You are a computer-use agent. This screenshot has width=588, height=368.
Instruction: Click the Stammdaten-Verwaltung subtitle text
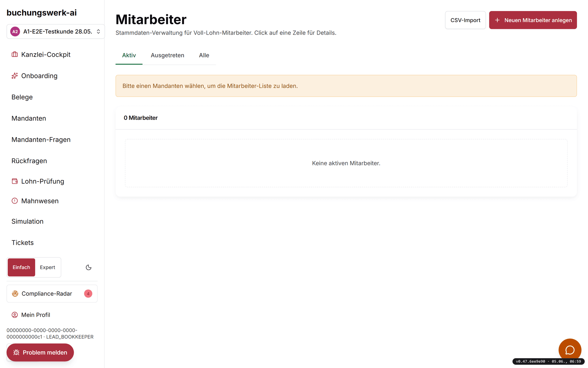coord(226,33)
